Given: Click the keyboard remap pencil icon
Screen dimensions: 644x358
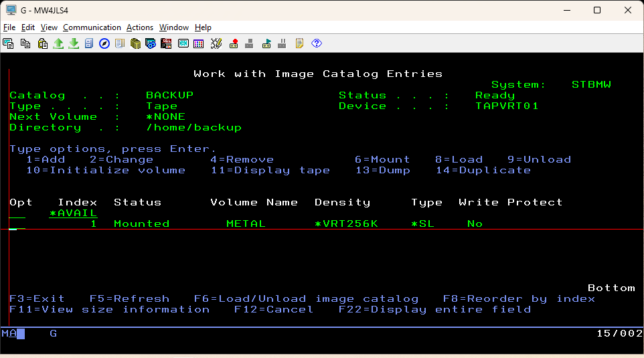Looking at the screenshot, I should pos(216,43).
